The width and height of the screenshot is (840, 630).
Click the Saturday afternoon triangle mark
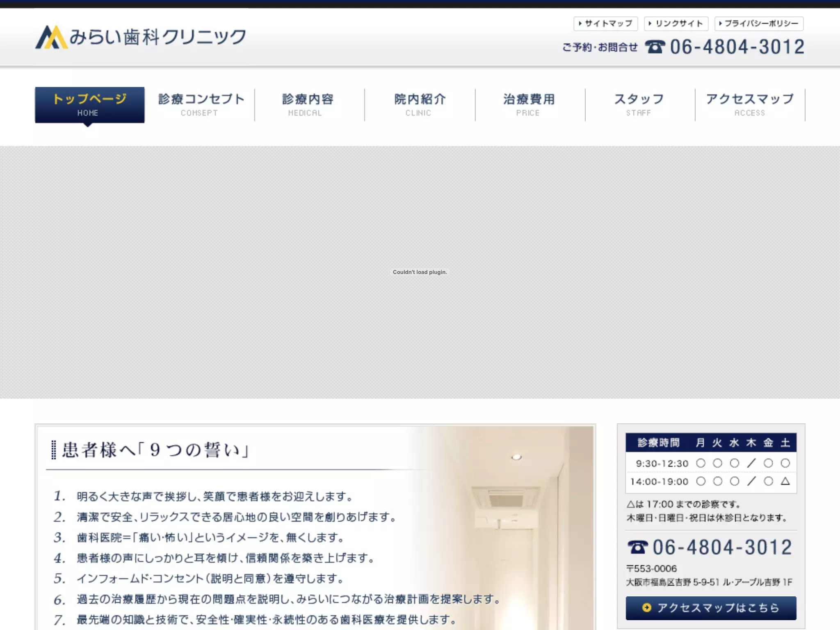tap(785, 481)
